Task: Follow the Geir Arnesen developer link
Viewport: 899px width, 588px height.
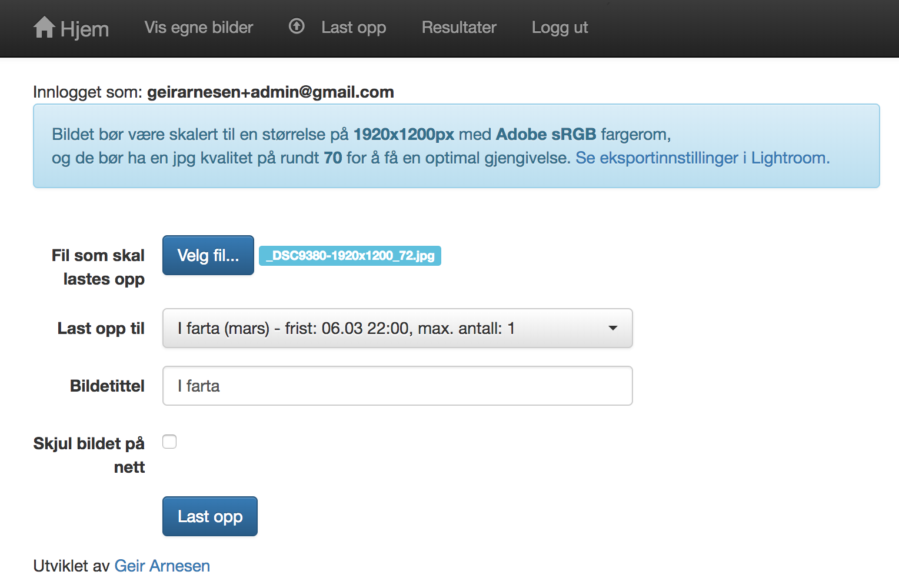Action: click(x=162, y=566)
